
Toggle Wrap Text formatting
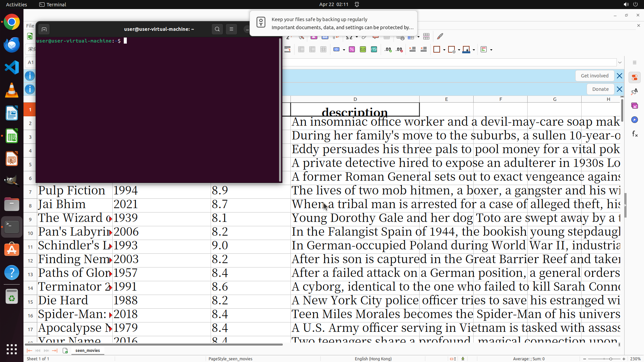[287, 50]
